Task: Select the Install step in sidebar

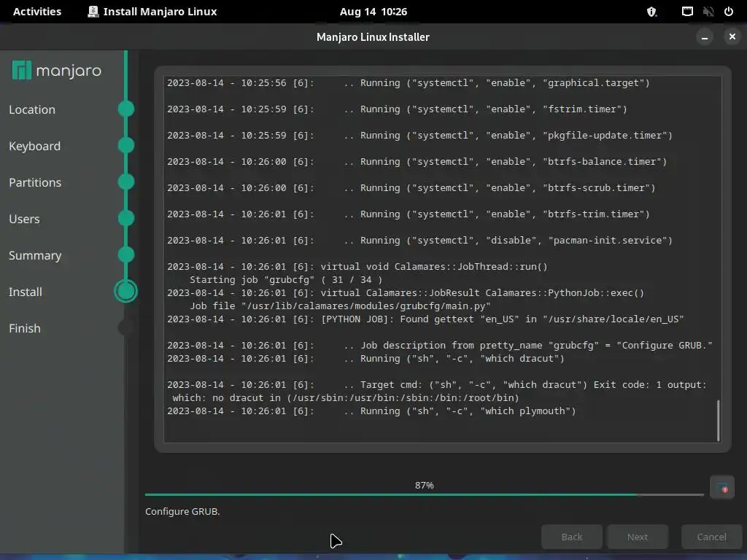Action: [26, 292]
